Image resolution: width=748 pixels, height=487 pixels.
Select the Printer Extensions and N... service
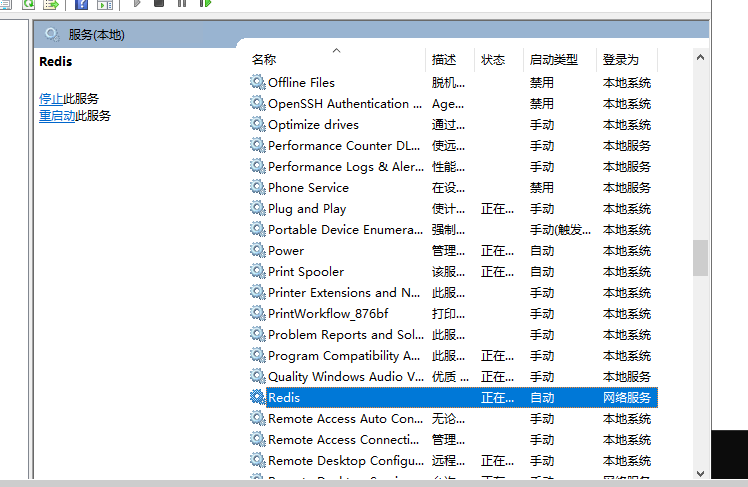click(x=344, y=292)
